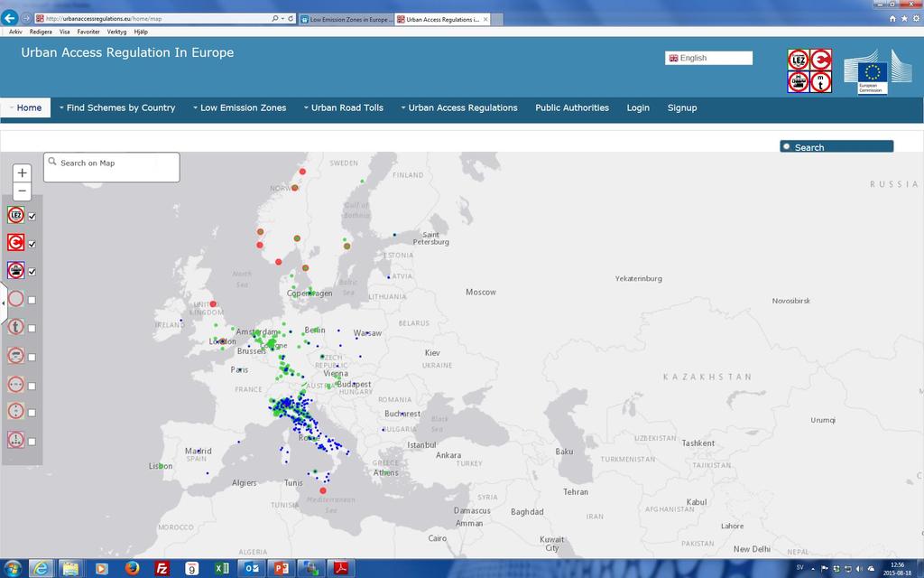
Task: Refresh the page via address bar icon
Action: (x=291, y=19)
